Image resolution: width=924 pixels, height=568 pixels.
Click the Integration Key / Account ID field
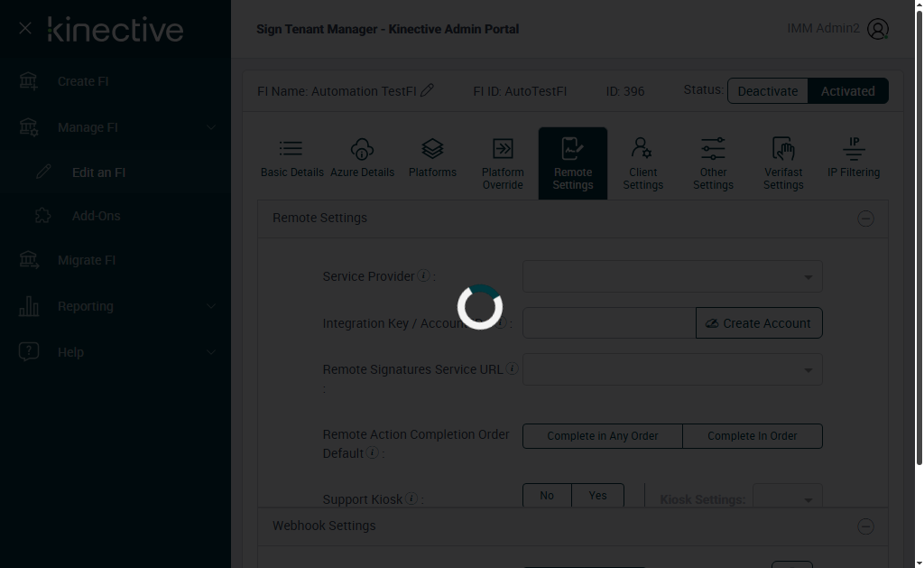pyautogui.click(x=609, y=323)
